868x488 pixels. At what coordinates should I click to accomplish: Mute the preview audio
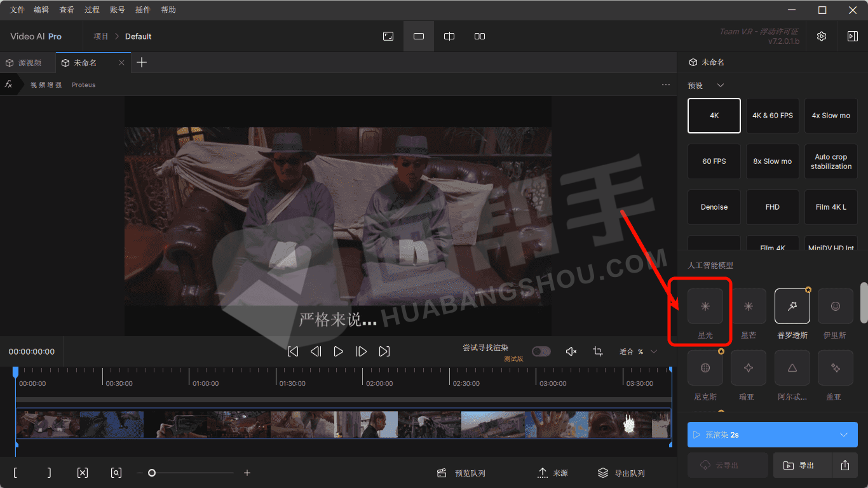coord(571,351)
